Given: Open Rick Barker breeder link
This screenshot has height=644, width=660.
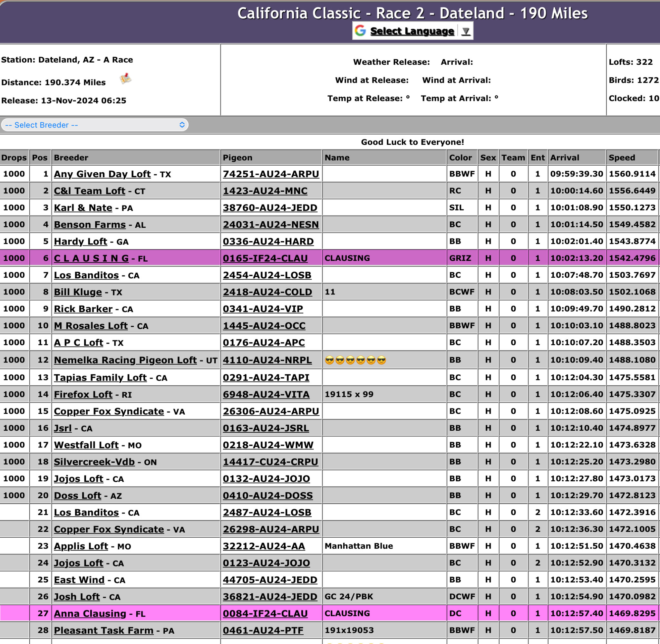Looking at the screenshot, I should coord(83,309).
